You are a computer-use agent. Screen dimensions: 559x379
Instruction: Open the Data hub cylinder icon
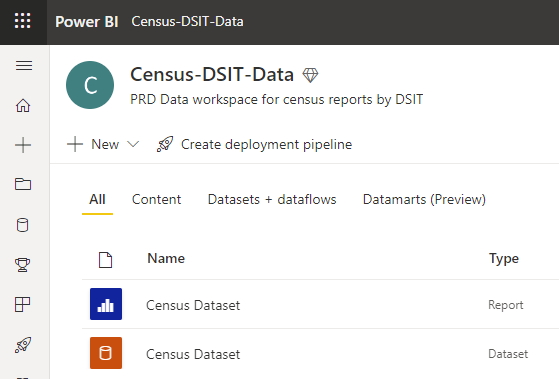point(23,225)
